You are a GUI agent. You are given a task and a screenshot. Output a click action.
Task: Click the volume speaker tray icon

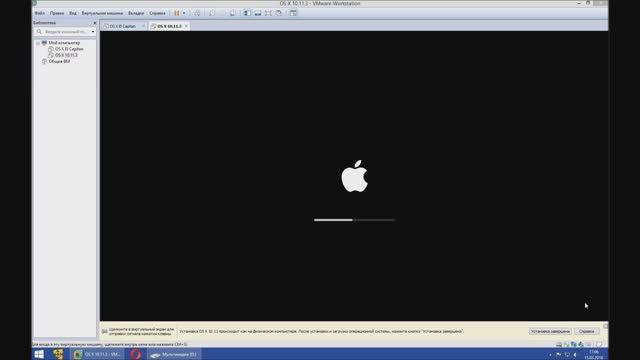(x=575, y=355)
